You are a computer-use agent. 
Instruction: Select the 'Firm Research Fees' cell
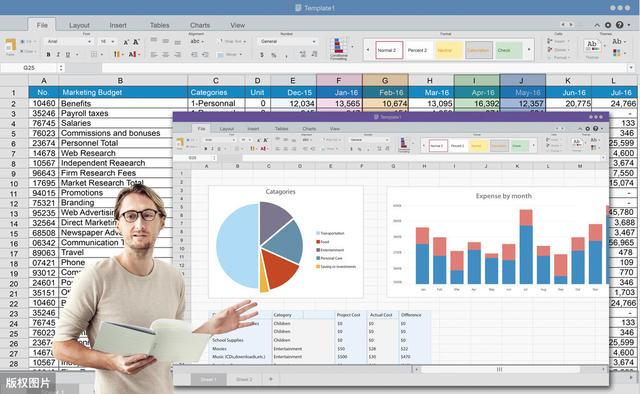tap(98, 173)
